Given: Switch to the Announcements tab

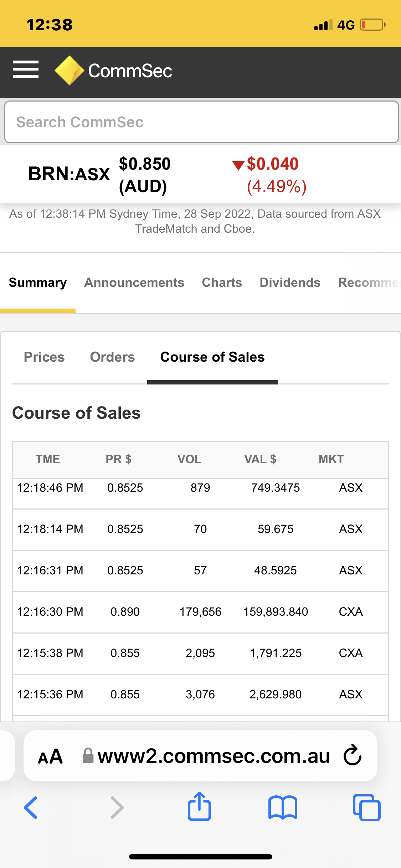Looking at the screenshot, I should tap(134, 283).
